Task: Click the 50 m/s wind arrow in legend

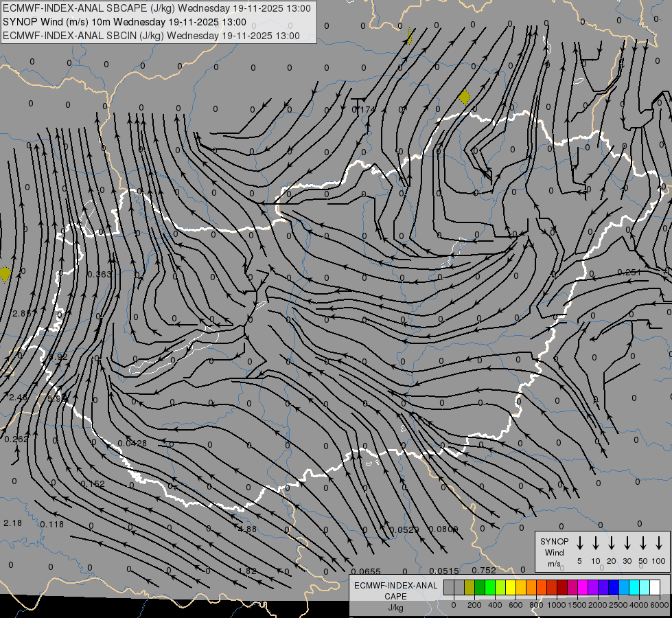Action: coord(643,543)
